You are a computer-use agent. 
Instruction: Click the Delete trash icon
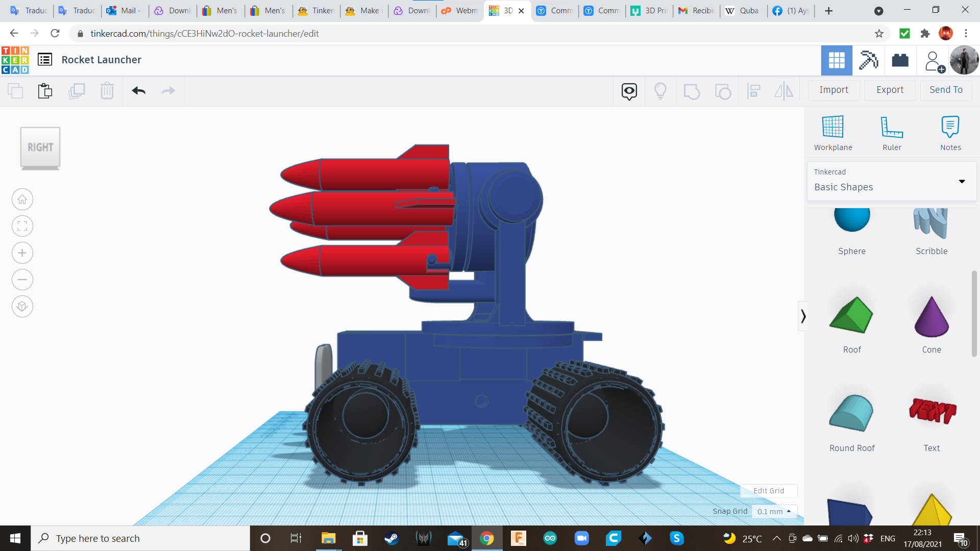[107, 91]
